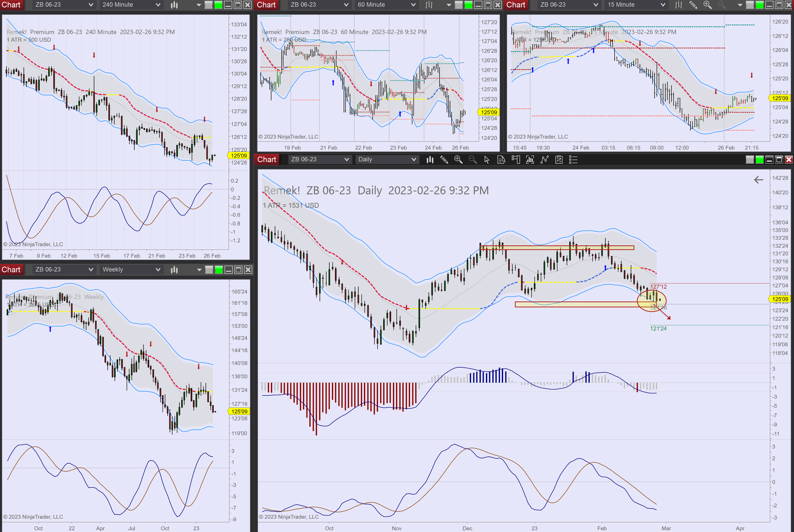This screenshot has height=532, width=794.
Task: Toggle gray link button on 240 Minute chart
Action: 209,5
